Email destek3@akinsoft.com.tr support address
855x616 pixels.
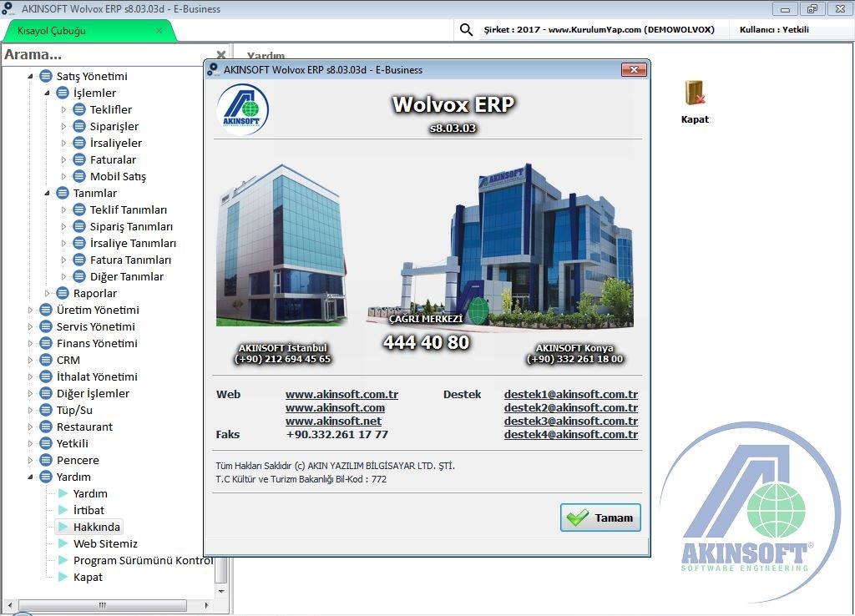pos(571,421)
